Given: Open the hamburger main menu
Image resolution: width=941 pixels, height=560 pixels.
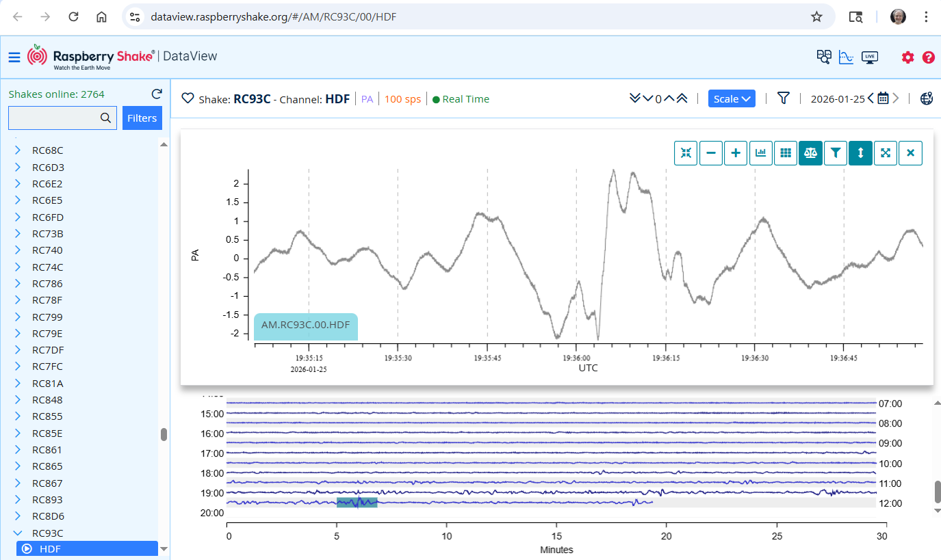Looking at the screenshot, I should tap(14, 57).
